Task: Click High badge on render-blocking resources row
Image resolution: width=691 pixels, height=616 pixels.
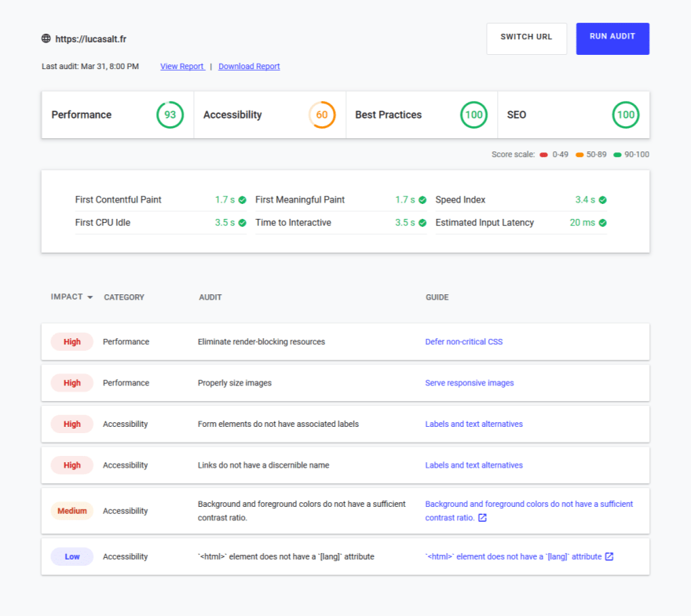Action: tap(71, 341)
